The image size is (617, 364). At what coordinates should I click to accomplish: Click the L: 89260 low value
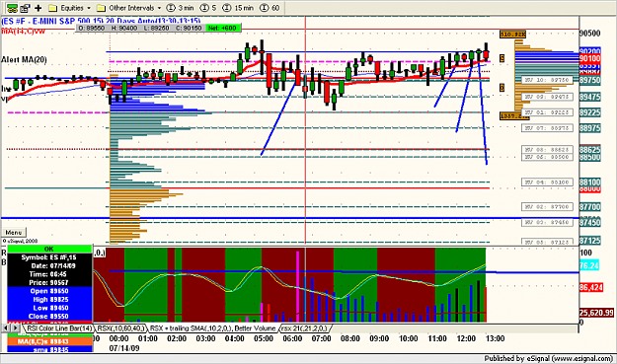pos(157,28)
